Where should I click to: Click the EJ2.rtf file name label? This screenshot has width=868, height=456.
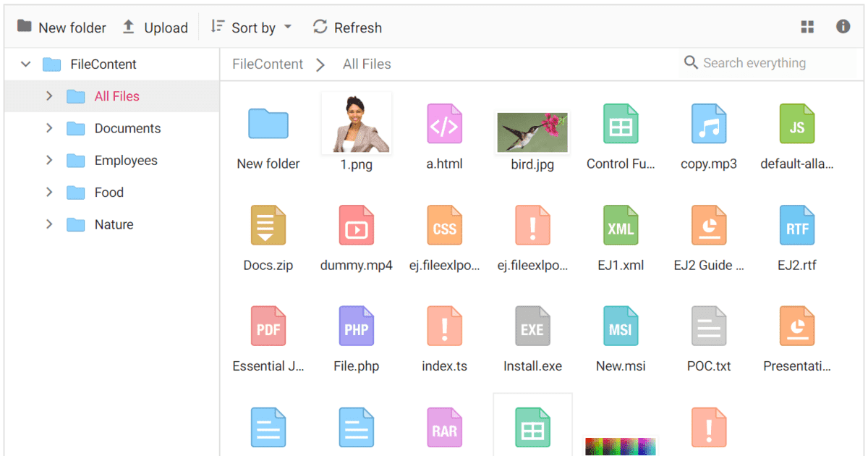(x=797, y=265)
